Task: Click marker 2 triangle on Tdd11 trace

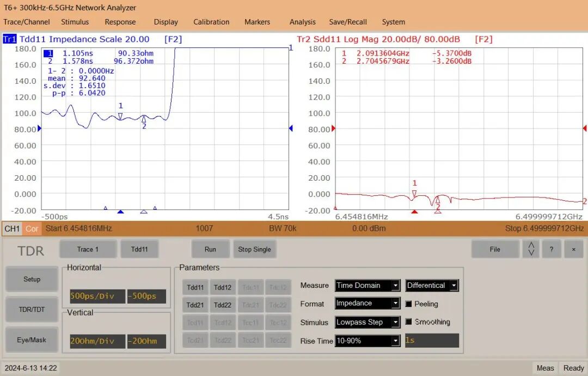Action: point(144,119)
